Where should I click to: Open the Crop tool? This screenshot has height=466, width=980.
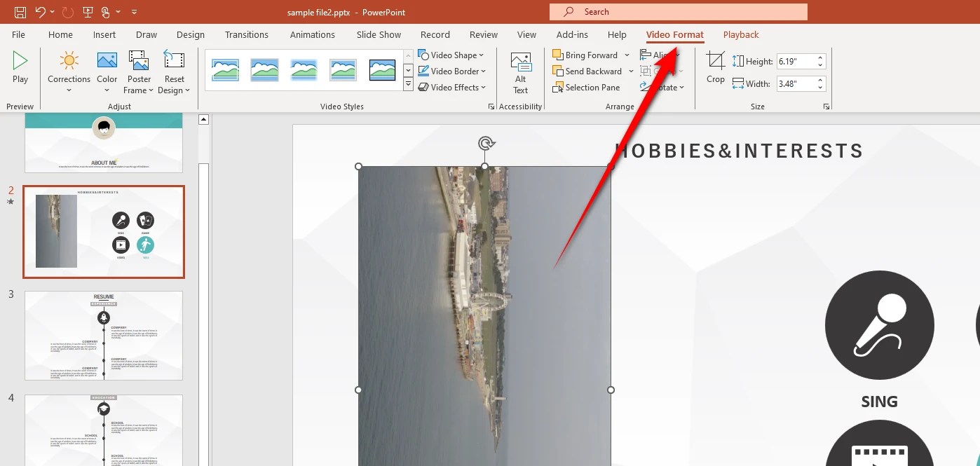(x=715, y=68)
